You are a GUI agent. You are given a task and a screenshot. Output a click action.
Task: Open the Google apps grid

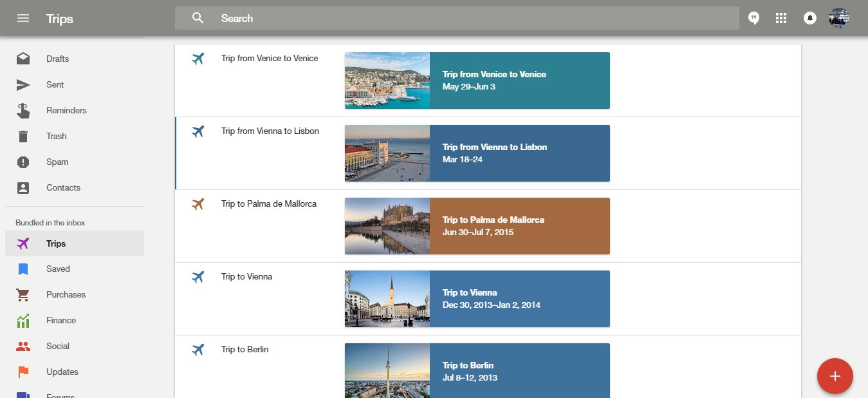[781, 18]
